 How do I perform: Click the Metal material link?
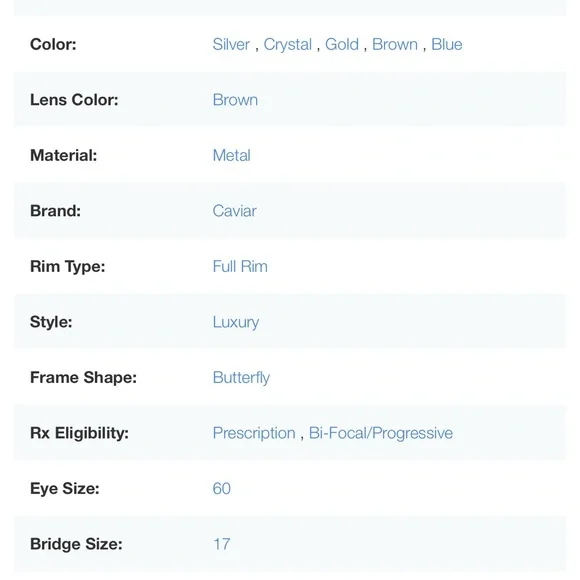coord(232,155)
